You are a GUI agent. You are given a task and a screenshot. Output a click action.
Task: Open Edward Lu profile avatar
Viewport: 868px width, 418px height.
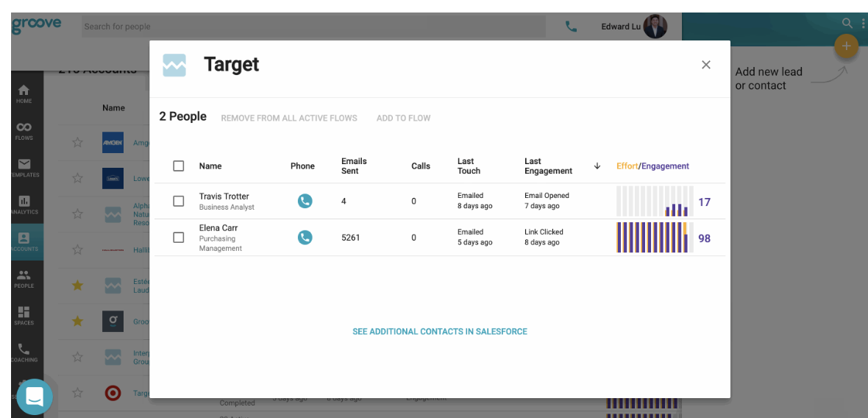click(655, 26)
